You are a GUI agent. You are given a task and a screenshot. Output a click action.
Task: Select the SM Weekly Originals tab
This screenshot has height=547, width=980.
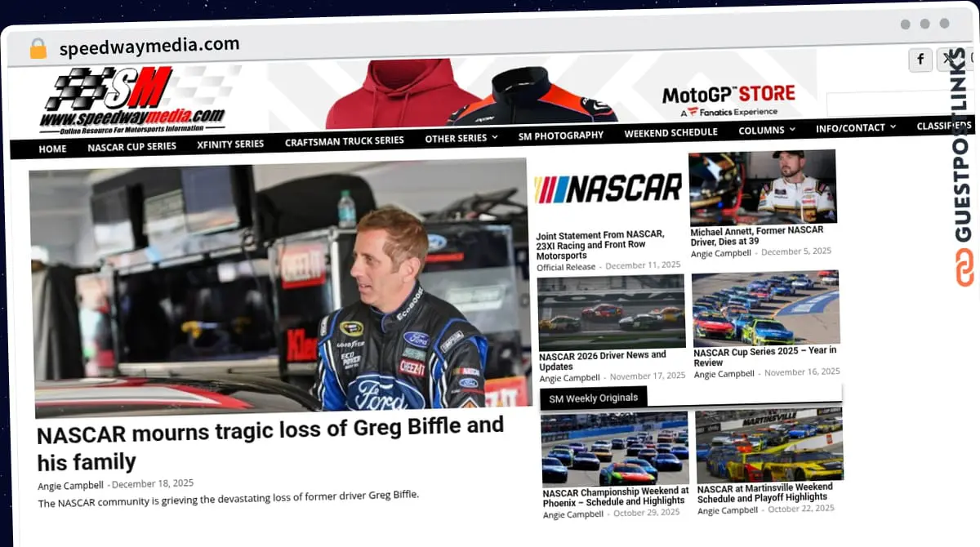594,398
